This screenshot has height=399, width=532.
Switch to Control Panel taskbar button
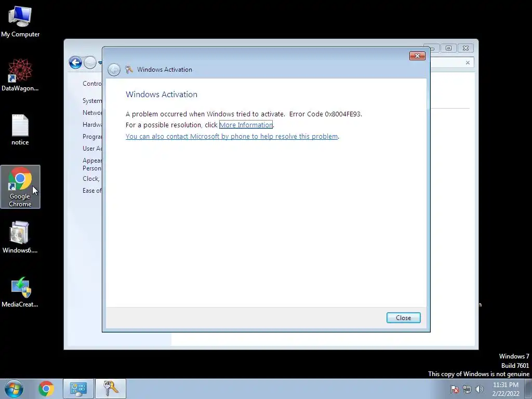(78, 389)
